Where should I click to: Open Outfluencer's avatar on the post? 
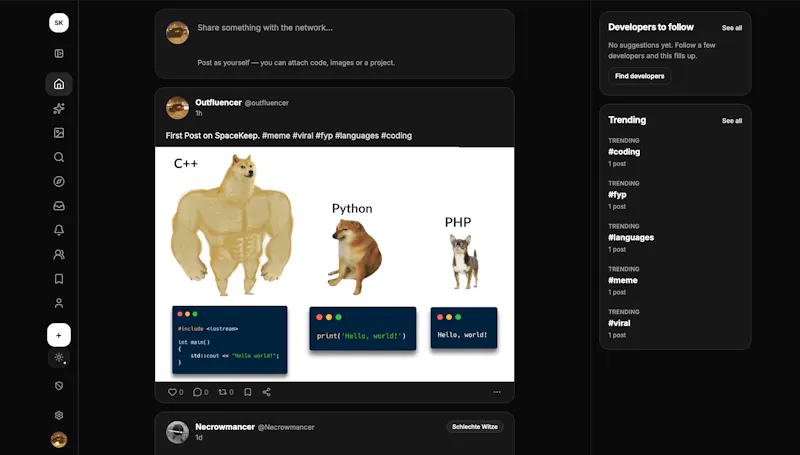tap(178, 108)
